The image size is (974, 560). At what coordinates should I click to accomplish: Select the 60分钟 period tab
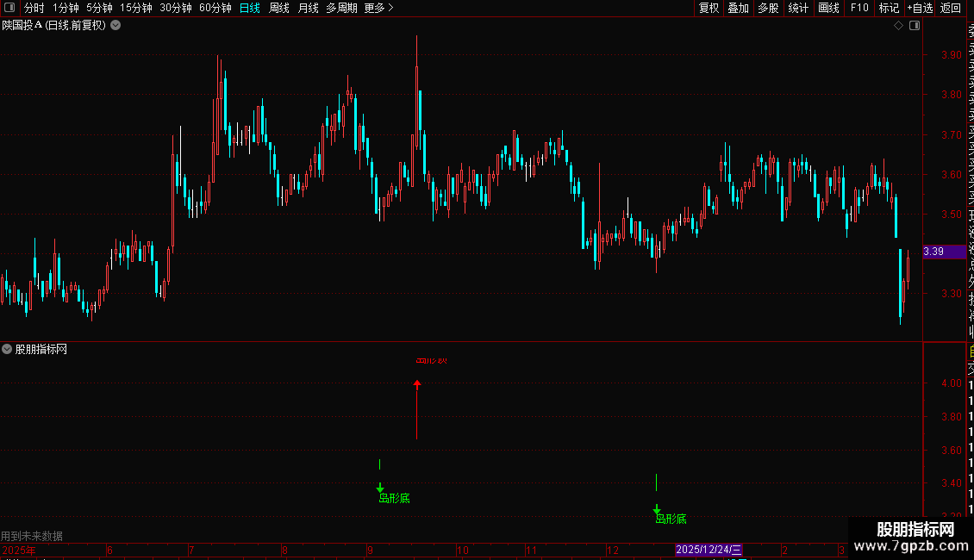pyautogui.click(x=215, y=8)
